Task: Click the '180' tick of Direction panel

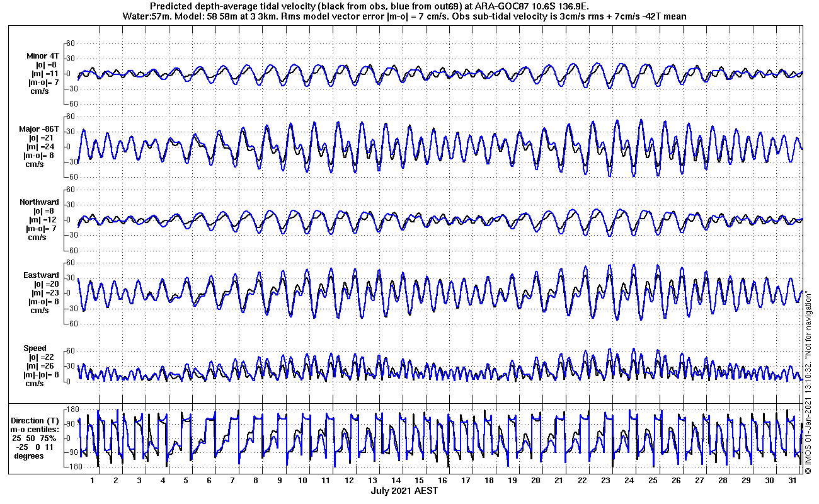Action: coord(71,410)
